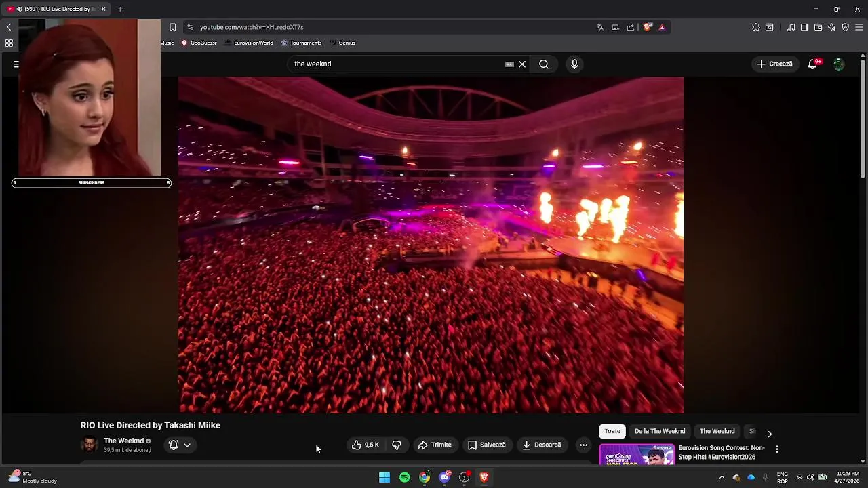The width and height of the screenshot is (868, 488).
Task: Dislike the video
Action: pos(397,445)
